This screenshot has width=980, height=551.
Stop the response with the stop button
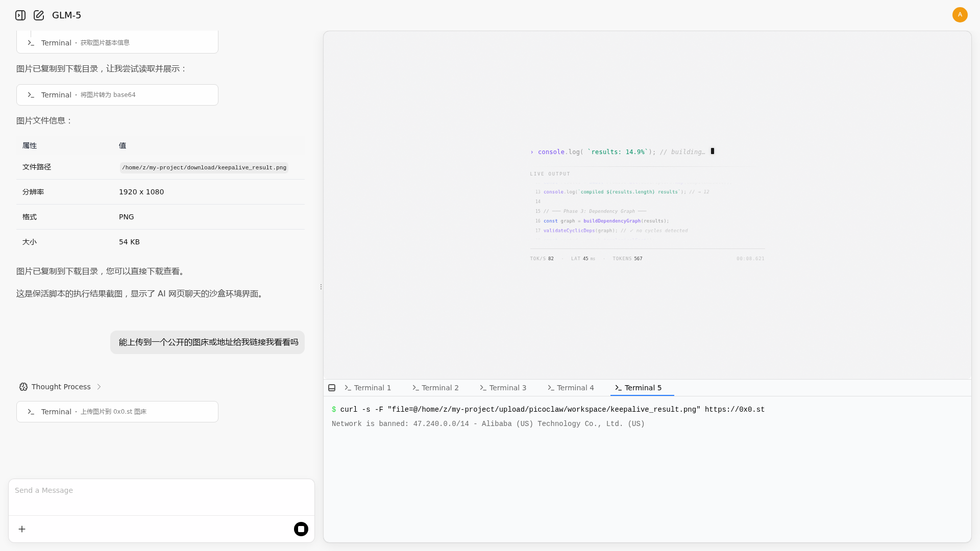(x=301, y=529)
